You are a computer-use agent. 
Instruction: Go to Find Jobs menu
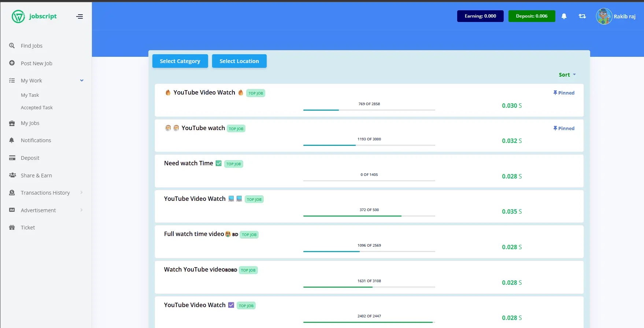tap(32, 46)
